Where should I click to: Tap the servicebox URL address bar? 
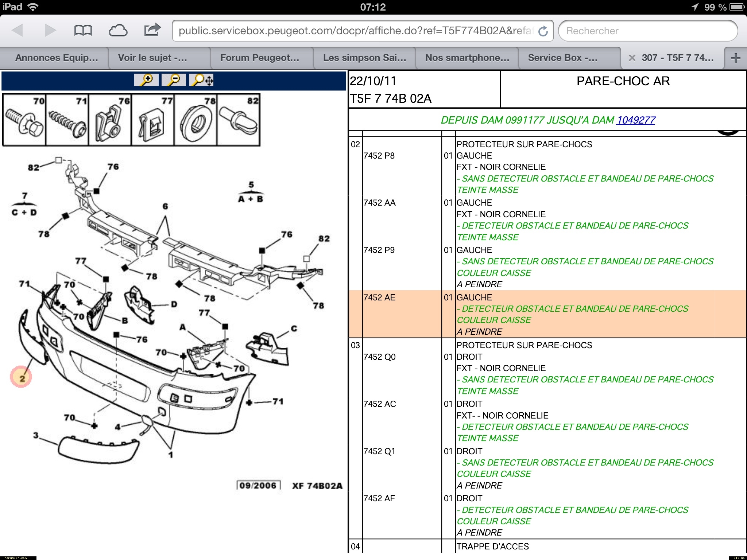pos(356,31)
